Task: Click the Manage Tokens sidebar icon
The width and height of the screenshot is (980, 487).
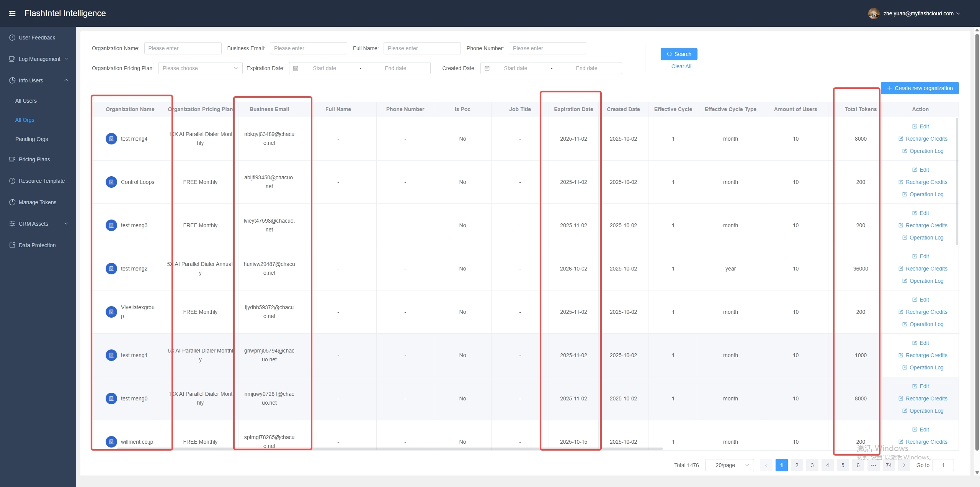Action: (x=12, y=202)
